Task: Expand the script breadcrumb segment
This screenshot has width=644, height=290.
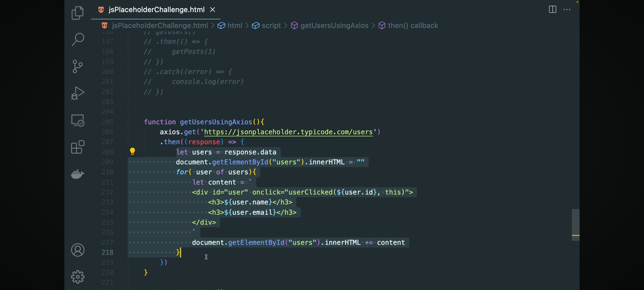Action: tap(271, 26)
